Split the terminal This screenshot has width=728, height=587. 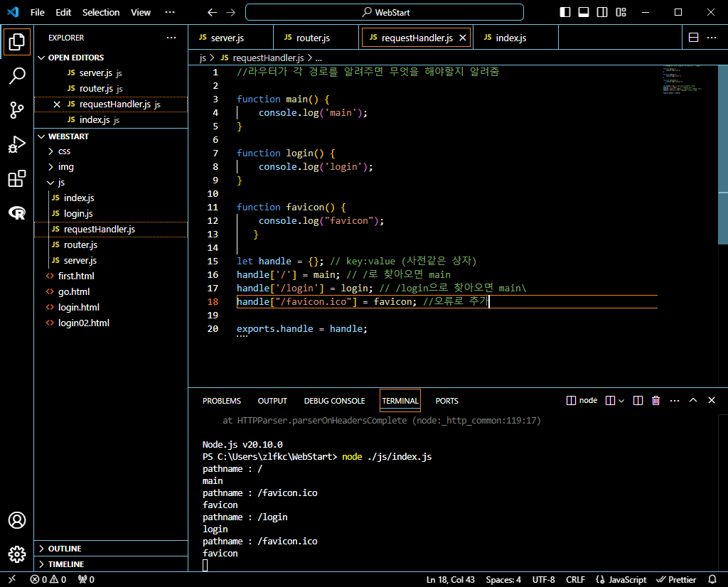point(638,401)
